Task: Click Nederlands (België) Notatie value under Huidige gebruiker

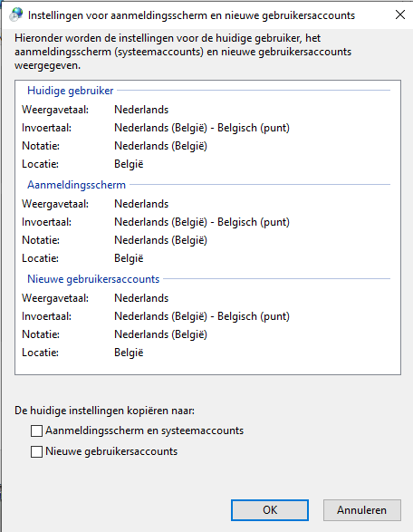Action: (160, 146)
